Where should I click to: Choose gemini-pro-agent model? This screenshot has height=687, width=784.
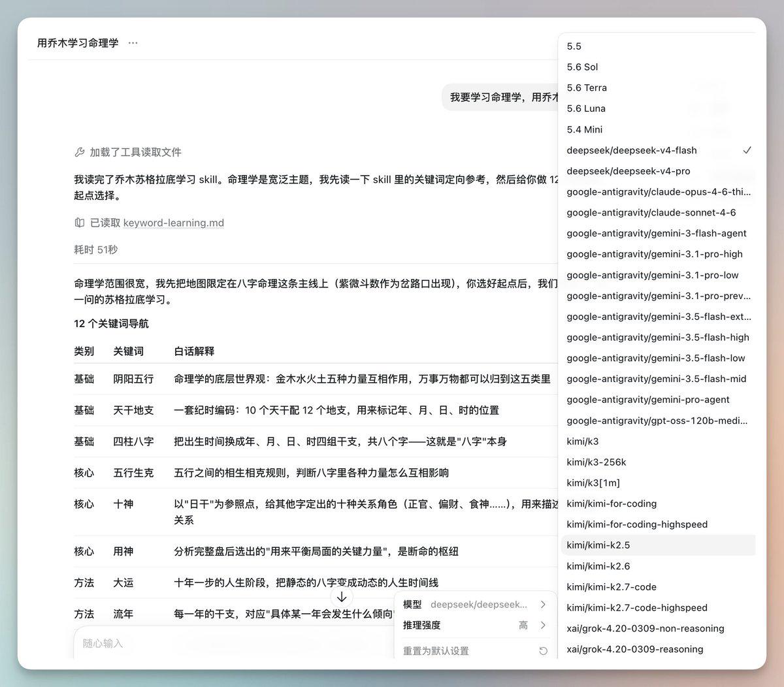coord(659,400)
